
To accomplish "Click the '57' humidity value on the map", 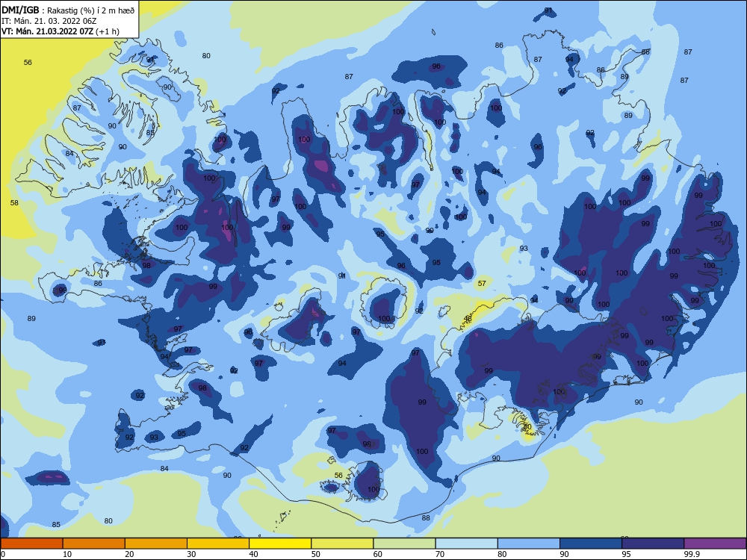I will pyautogui.click(x=482, y=283).
